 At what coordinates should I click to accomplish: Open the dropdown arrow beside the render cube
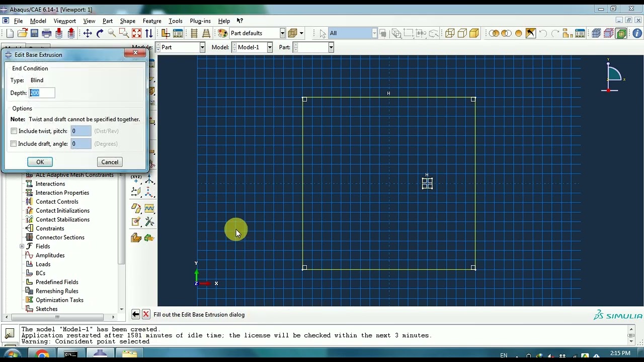coord(301,33)
